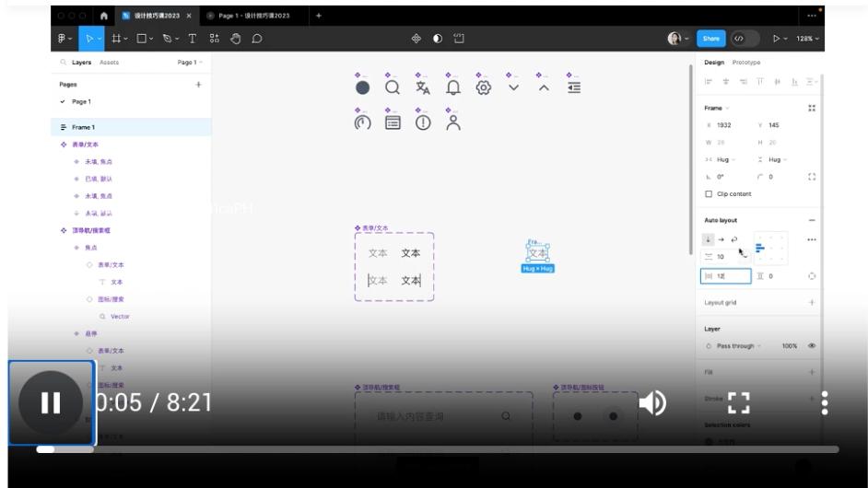This screenshot has width=868, height=488.
Task: Open a new tab with plus
Action: 318,16
